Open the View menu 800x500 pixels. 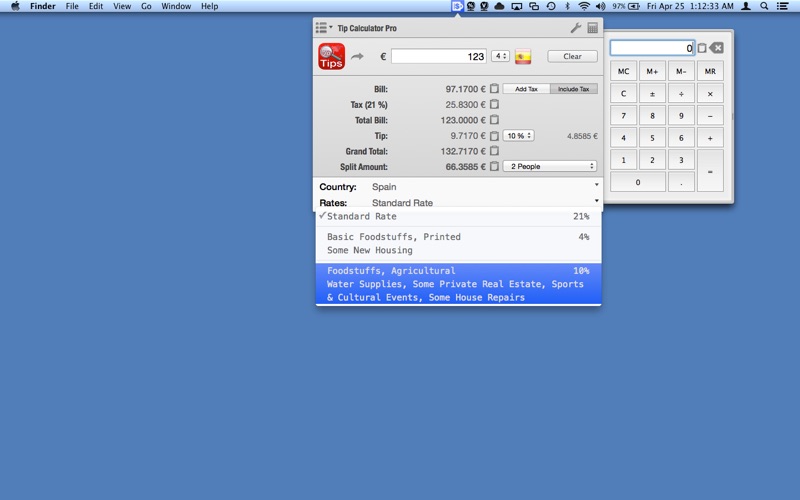coord(122,6)
